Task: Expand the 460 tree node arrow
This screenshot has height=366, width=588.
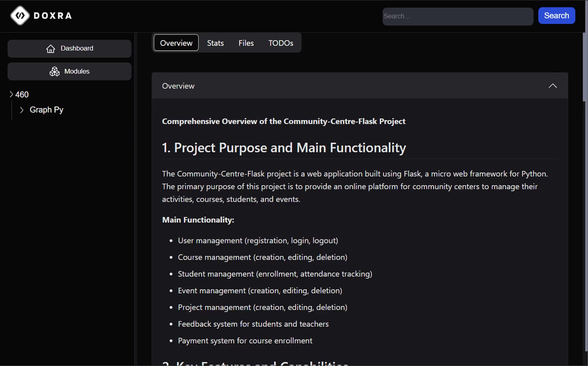Action: [x=11, y=94]
